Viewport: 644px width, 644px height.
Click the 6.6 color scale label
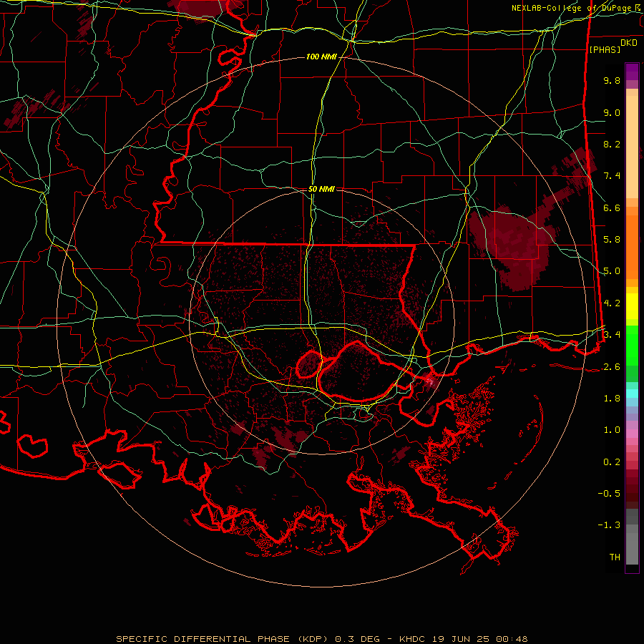[612, 208]
